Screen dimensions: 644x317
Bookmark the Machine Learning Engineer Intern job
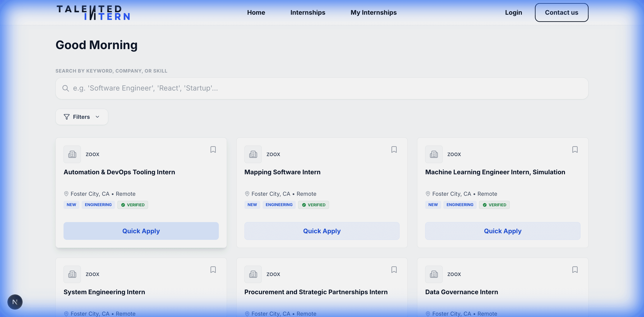click(575, 150)
